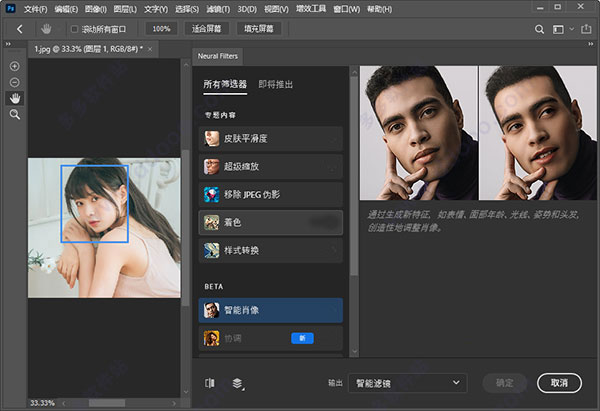Viewport: 600px width, 411px height.
Task: Click the layers preview icon at bottom
Action: 238,383
